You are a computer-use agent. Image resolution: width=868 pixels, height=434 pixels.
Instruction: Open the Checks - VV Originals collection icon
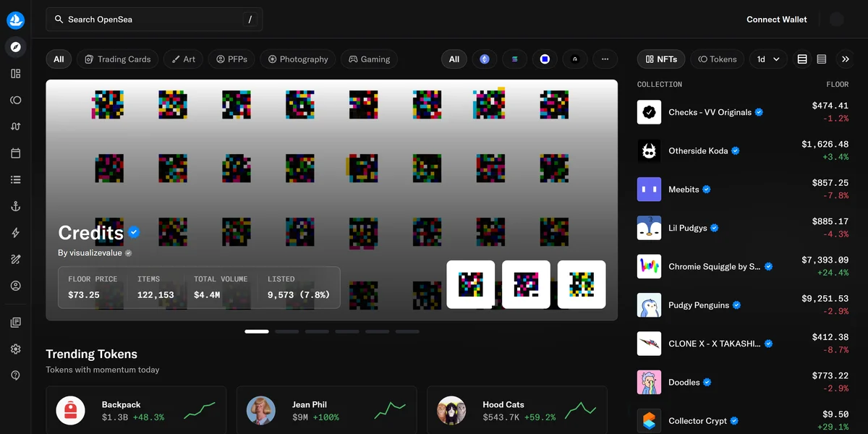[649, 112]
